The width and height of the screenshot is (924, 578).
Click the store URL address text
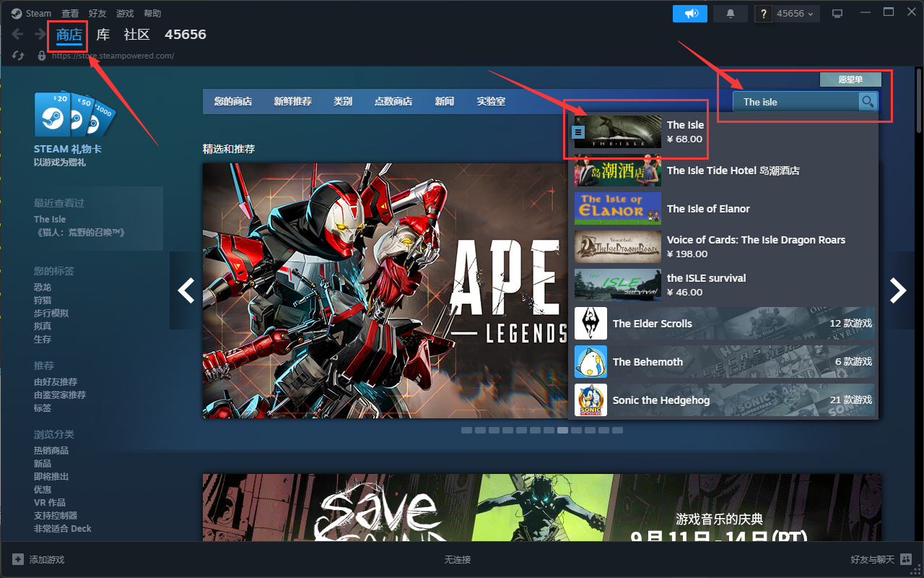click(113, 56)
